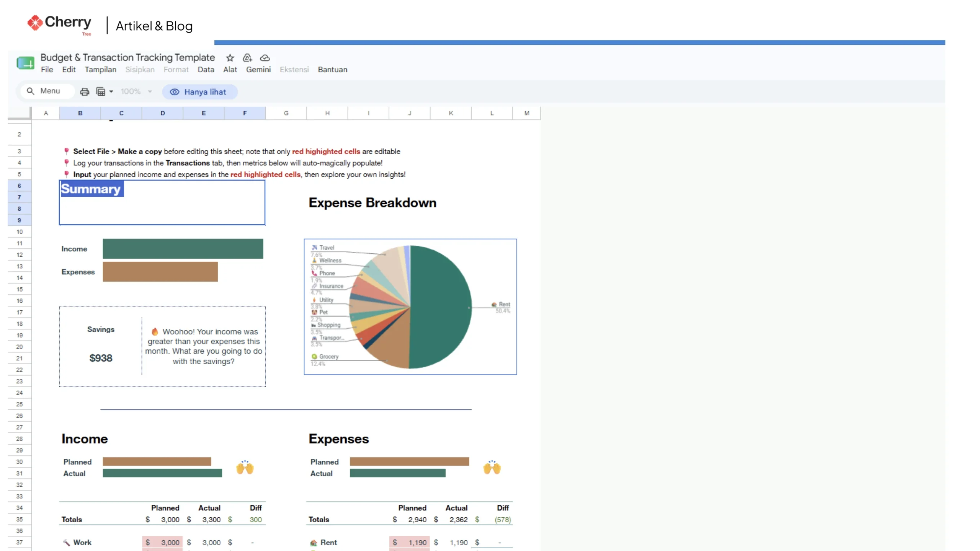
Task: Click the Grocery legend icon in pie chart
Action: point(315,357)
